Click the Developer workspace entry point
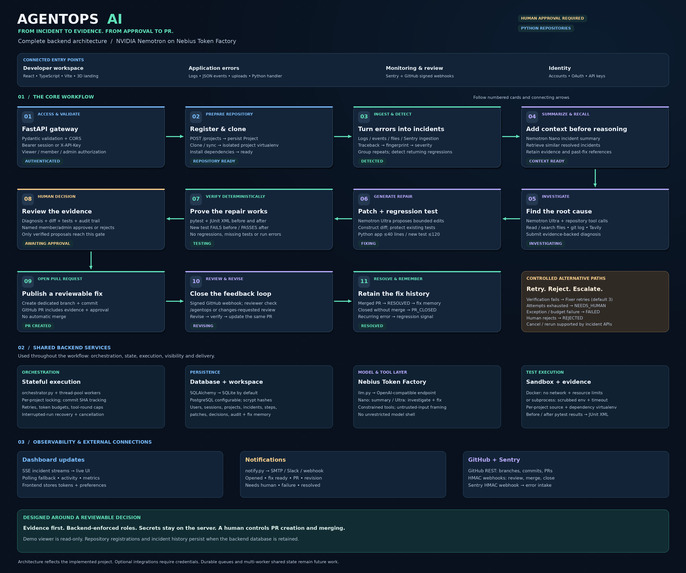686x573 pixels. coord(53,68)
